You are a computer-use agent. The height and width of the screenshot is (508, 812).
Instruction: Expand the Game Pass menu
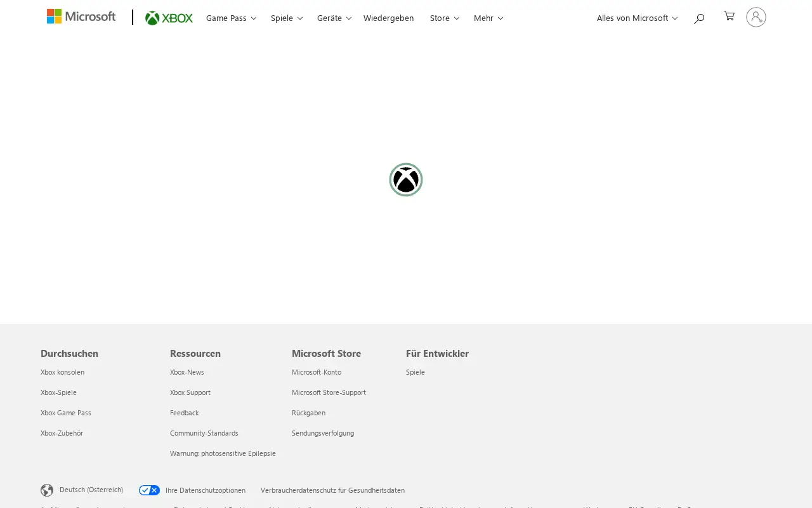pos(231,18)
